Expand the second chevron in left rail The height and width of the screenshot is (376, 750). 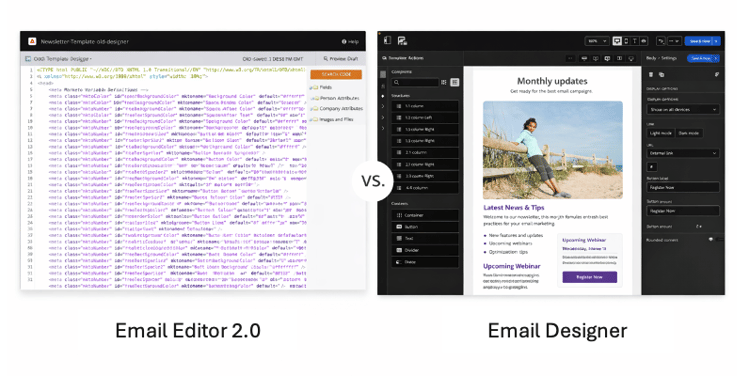383,117
